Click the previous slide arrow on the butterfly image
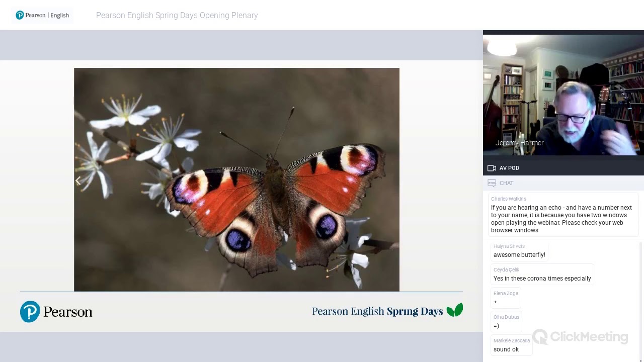The height and width of the screenshot is (362, 644). (78, 181)
